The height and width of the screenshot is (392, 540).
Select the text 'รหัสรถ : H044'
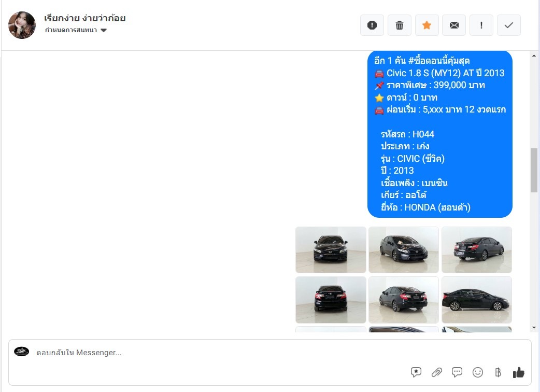(407, 134)
